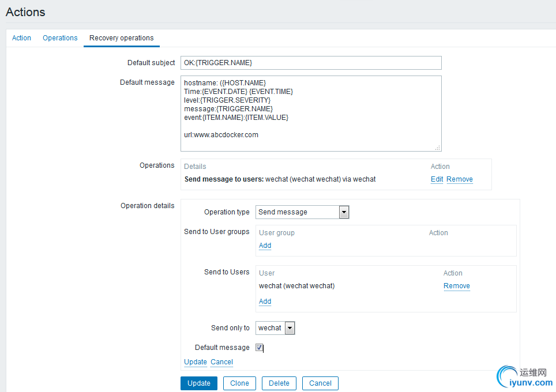The image size is (556, 392).
Task: Switch to the Action tab
Action: (21, 38)
